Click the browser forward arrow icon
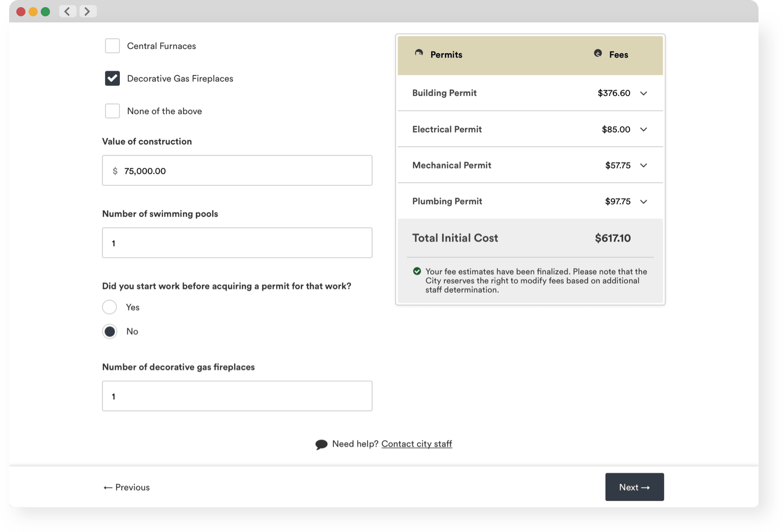Screen dimensions: 784x532 point(88,11)
